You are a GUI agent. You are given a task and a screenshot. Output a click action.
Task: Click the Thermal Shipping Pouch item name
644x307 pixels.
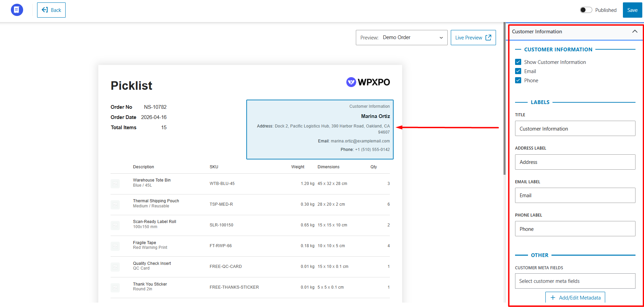click(x=156, y=201)
